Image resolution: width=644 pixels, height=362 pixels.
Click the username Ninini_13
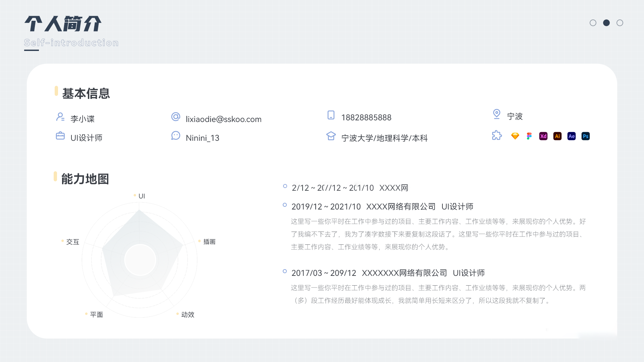203,138
